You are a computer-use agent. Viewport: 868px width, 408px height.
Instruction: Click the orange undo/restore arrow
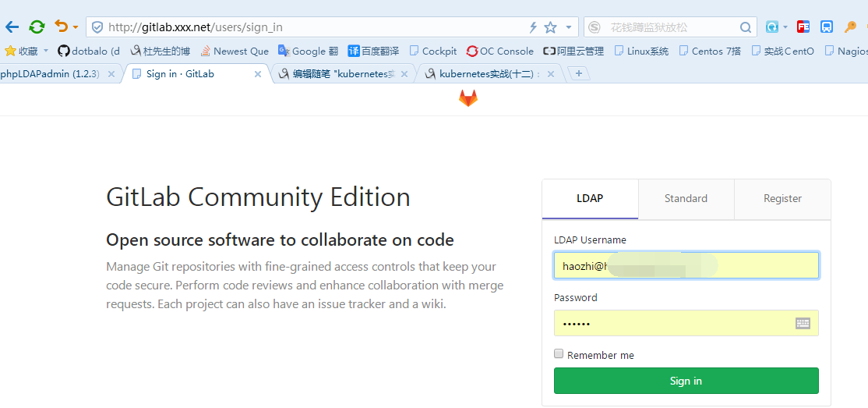61,26
